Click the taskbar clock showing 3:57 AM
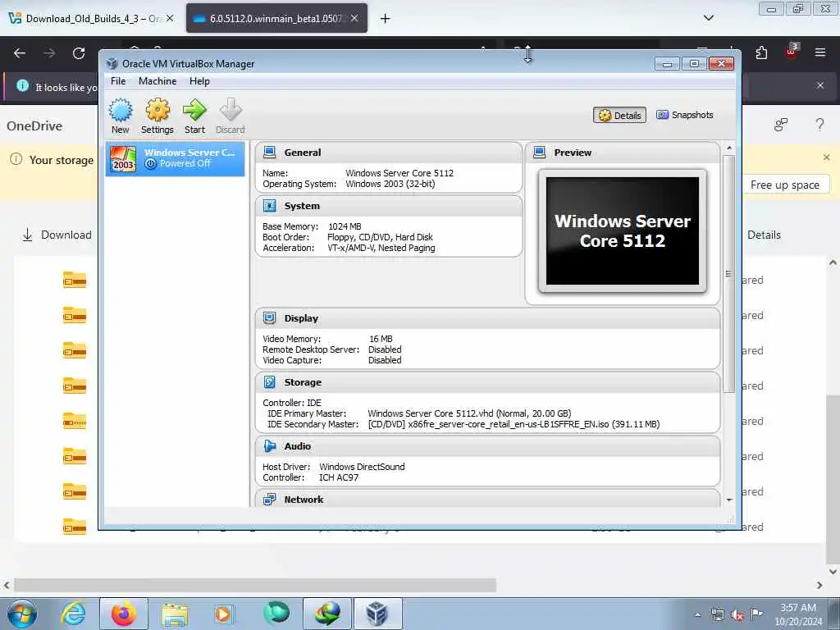Viewport: 840px width, 630px height. pos(798,614)
